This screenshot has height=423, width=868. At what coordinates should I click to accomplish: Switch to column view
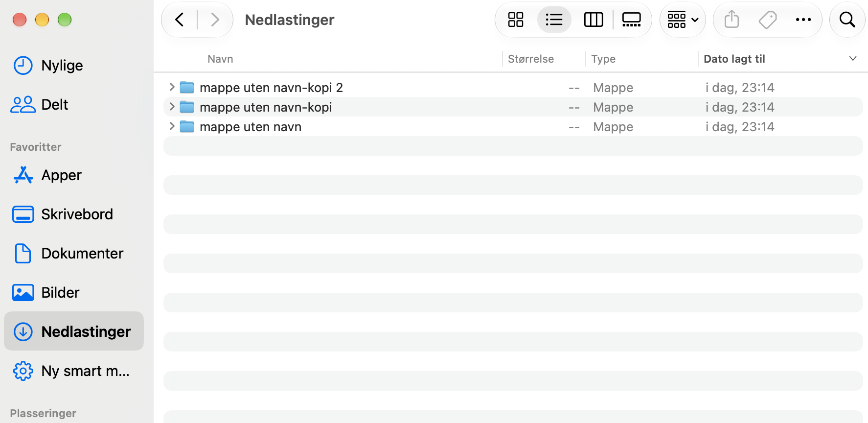point(594,20)
